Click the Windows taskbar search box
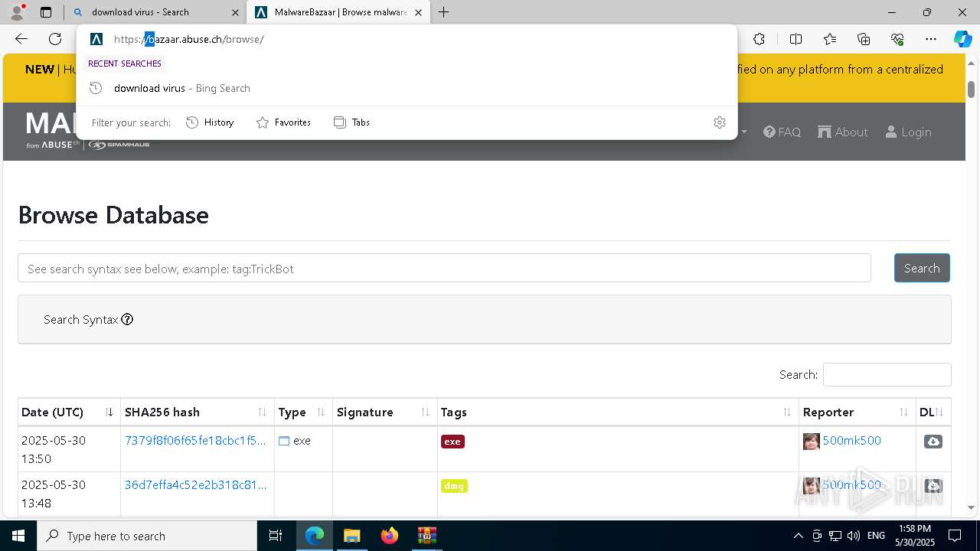 point(147,536)
